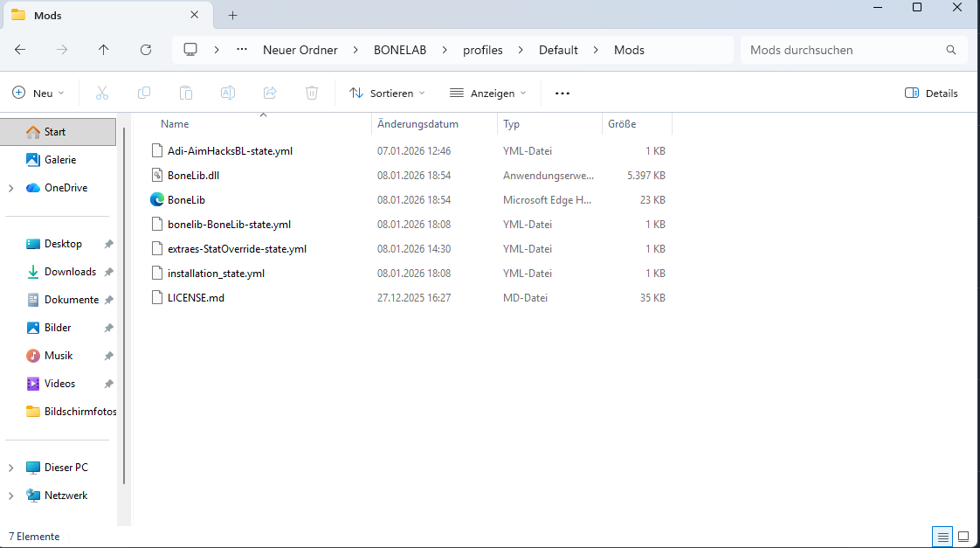
Task: Click the Cut scissors icon
Action: pyautogui.click(x=102, y=94)
